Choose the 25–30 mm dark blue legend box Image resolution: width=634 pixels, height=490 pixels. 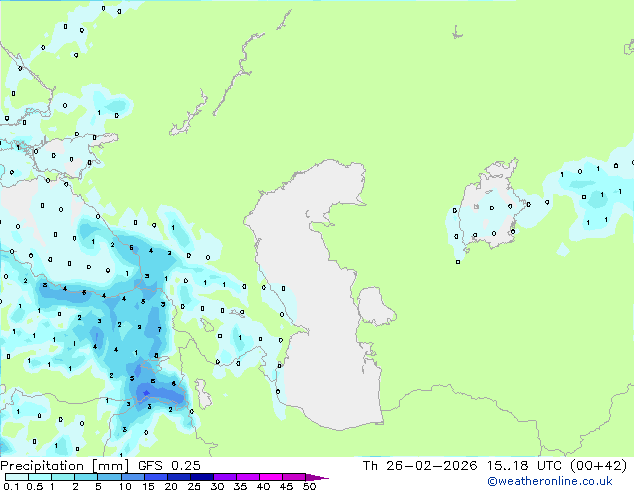201,477
